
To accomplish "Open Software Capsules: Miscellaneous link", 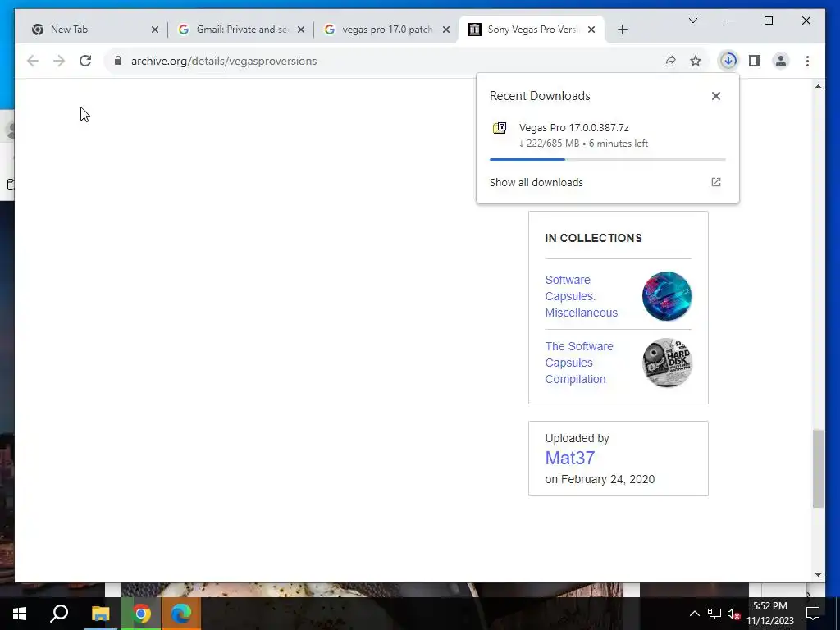I will coord(582,296).
